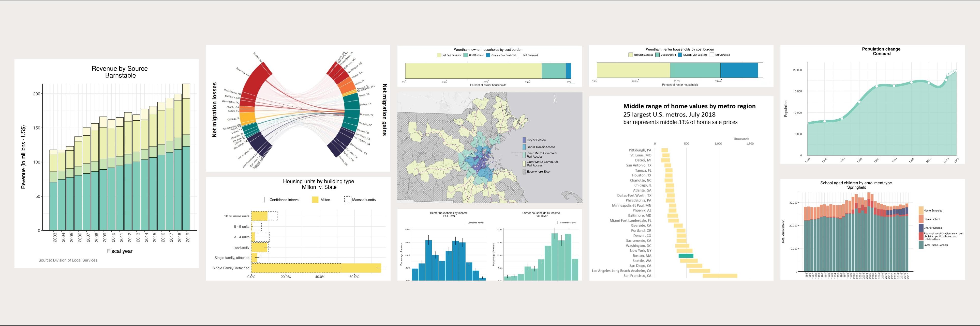
Task: Select the "Private school" legend swatch
Action: 921,219
